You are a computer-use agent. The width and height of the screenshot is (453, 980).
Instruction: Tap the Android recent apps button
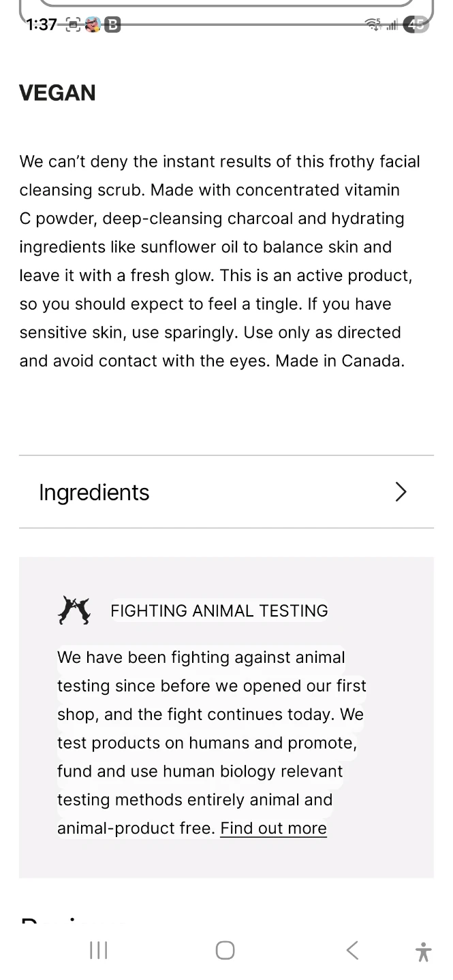[x=99, y=950]
